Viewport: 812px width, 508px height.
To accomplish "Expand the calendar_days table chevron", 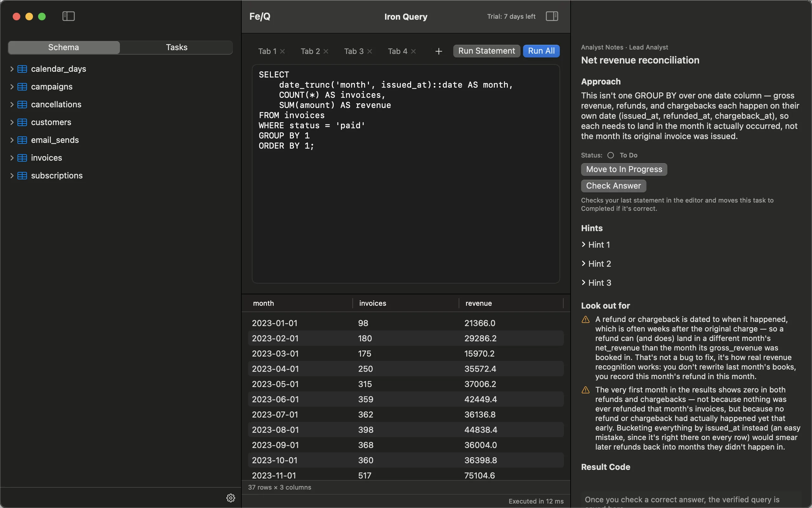I will [12, 69].
